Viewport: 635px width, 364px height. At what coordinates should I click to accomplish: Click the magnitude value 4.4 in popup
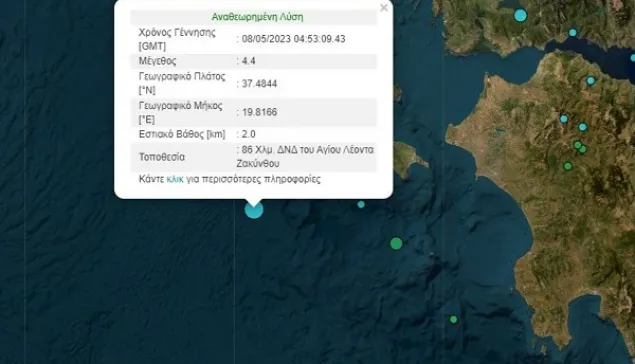tap(249, 61)
